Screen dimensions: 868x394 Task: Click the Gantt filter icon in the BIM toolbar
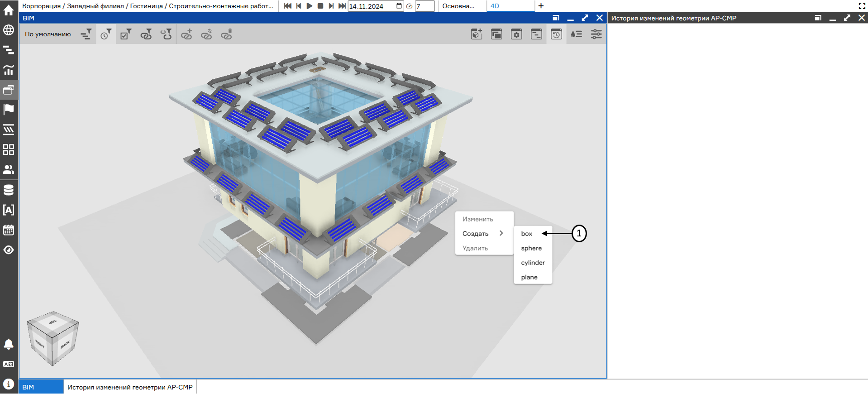[x=86, y=34]
